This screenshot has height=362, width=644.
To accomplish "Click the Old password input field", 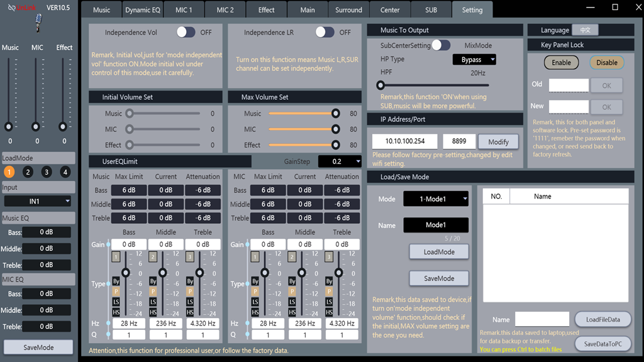I will click(x=569, y=85).
